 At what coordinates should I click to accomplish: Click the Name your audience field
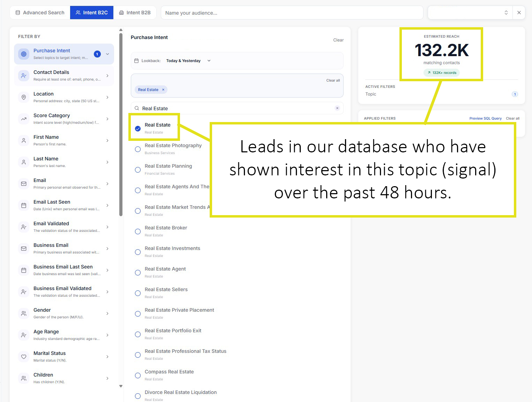point(292,13)
